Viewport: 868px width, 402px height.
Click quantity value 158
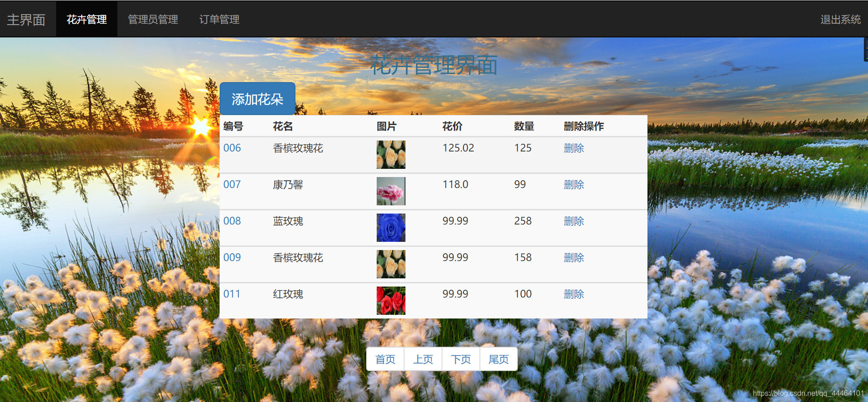pyautogui.click(x=523, y=257)
